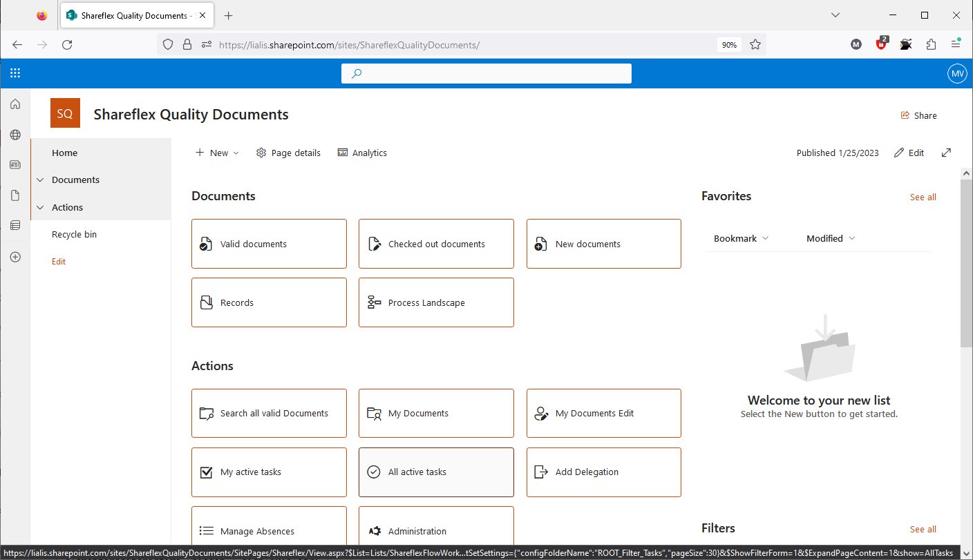Viewport: 973px width, 560px height.
Task: Open the Firefox extensions puzzle icon
Action: pyautogui.click(x=931, y=44)
